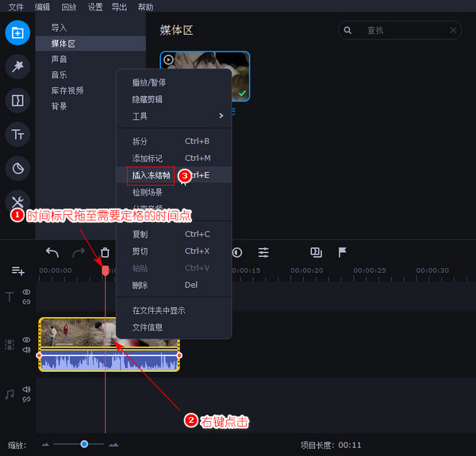Click the Transition wizard icon

tap(316, 252)
